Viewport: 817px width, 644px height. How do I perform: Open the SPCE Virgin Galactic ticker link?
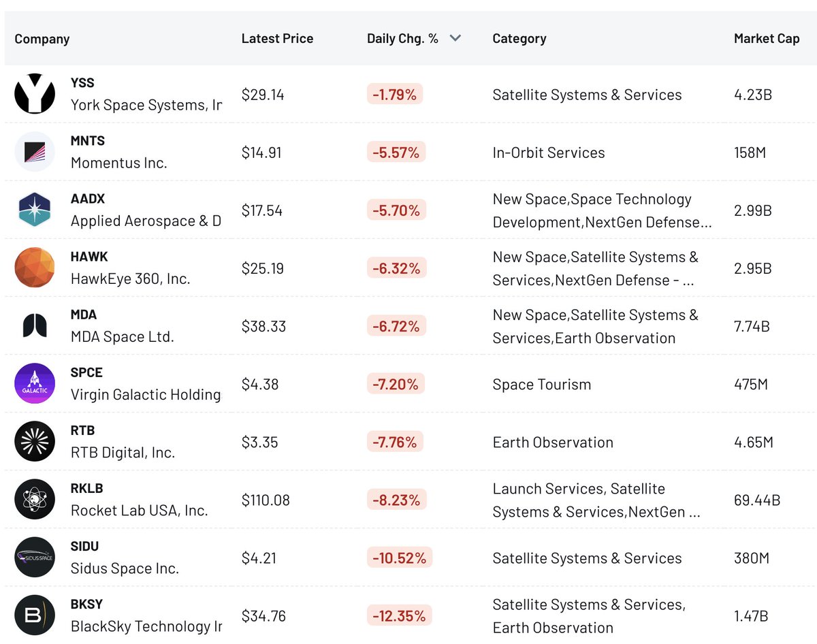coord(86,372)
